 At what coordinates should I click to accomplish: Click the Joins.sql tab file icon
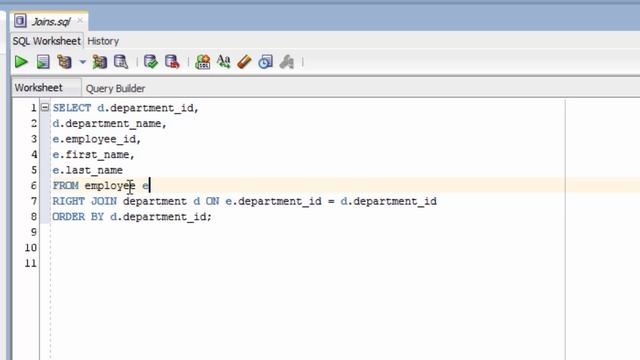tap(20, 20)
